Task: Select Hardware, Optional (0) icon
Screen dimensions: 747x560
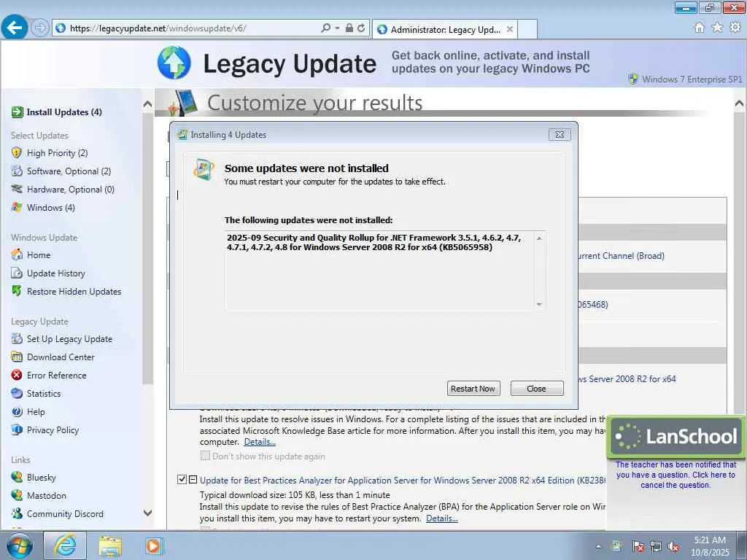Action: click(x=17, y=189)
